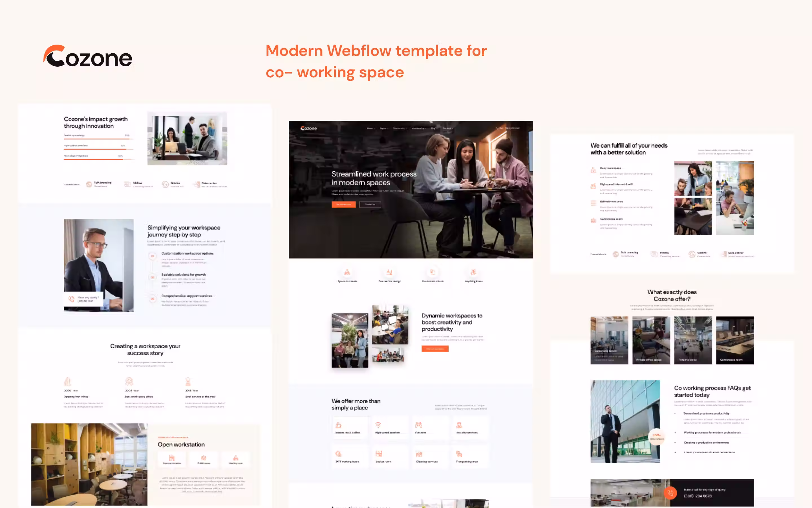Image resolution: width=812 pixels, height=508 pixels.
Task: Click step 02 Scalable solutions for growth marker
Action: tap(152, 277)
